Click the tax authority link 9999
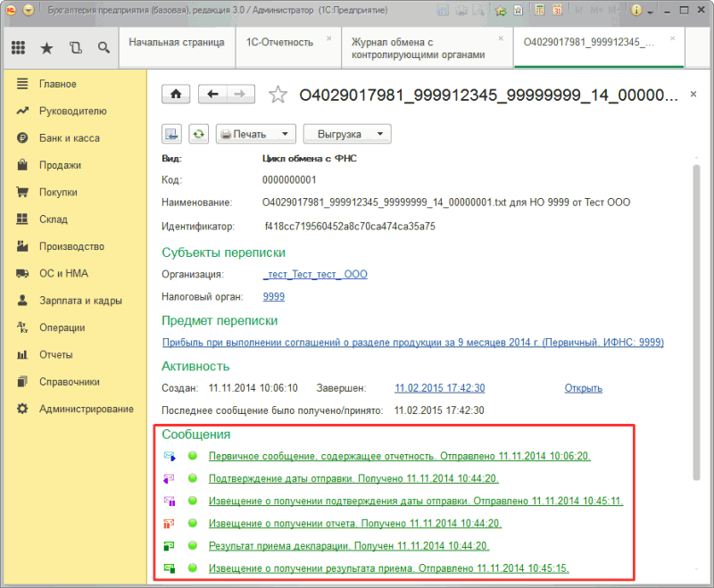Viewport: 714px width, 588px height. 273,297
